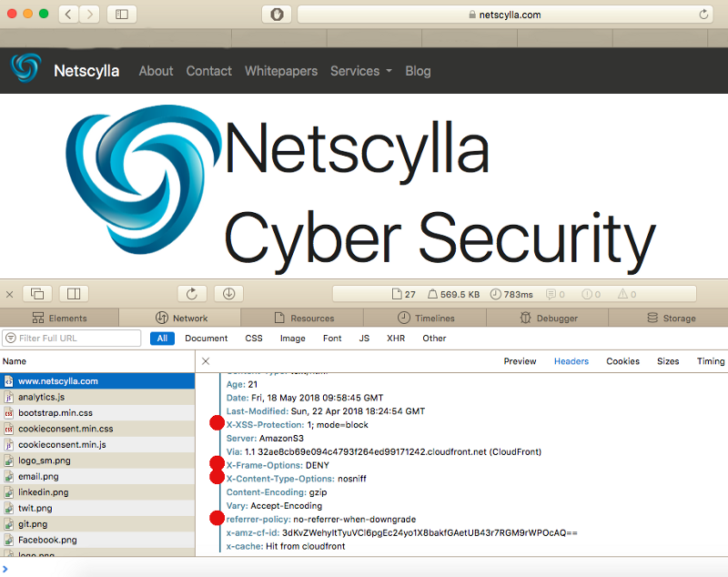Viewport: 728px width, 577px height.
Task: Toggle Safari's sidebar button
Action: (x=122, y=15)
